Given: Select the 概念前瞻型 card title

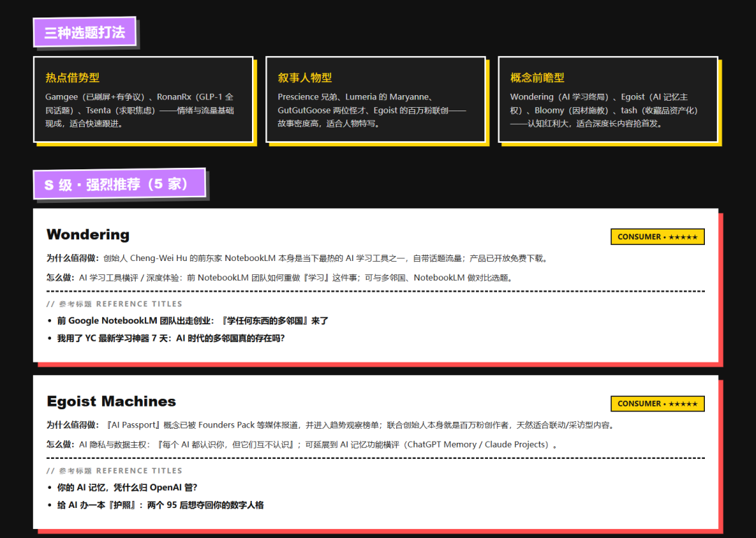Looking at the screenshot, I should click(x=537, y=78).
